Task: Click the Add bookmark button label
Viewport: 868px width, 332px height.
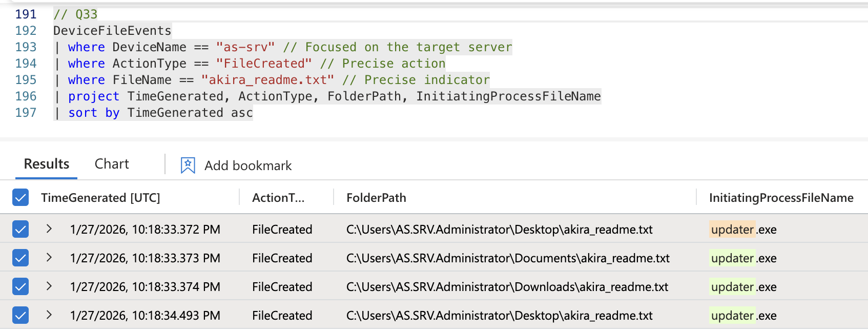Action: [248, 165]
